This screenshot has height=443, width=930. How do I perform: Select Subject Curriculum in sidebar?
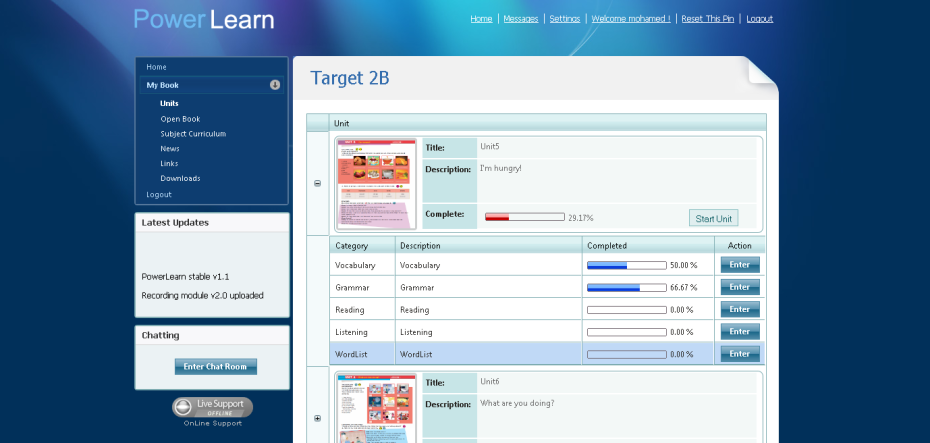pyautogui.click(x=193, y=134)
